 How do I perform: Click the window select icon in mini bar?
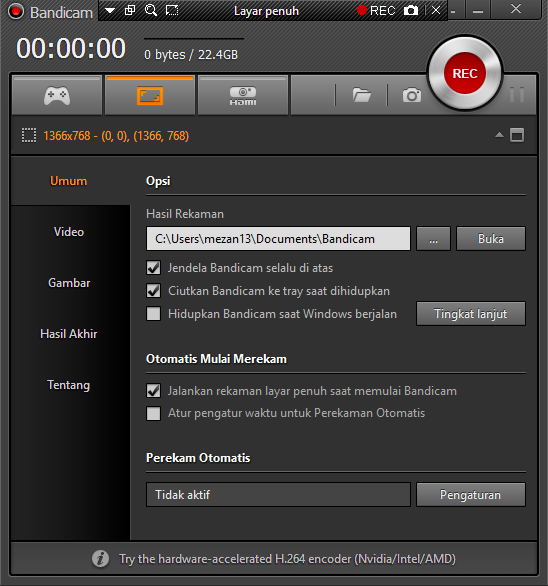coord(130,10)
